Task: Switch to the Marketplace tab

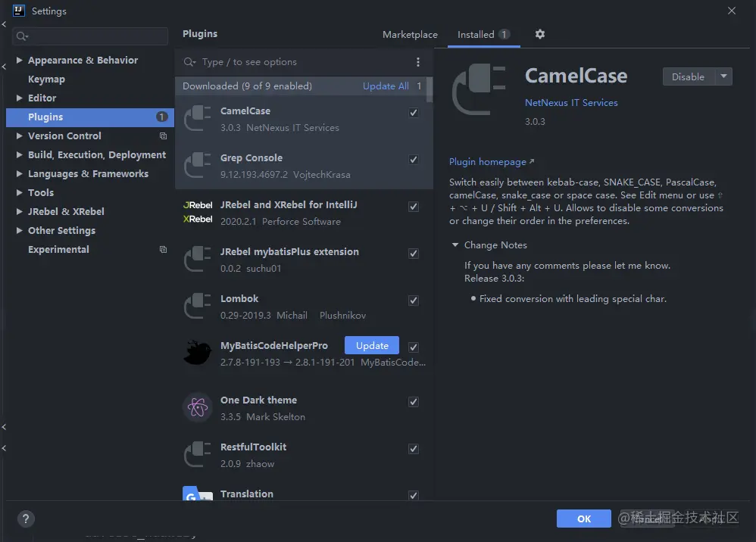Action: click(x=410, y=35)
